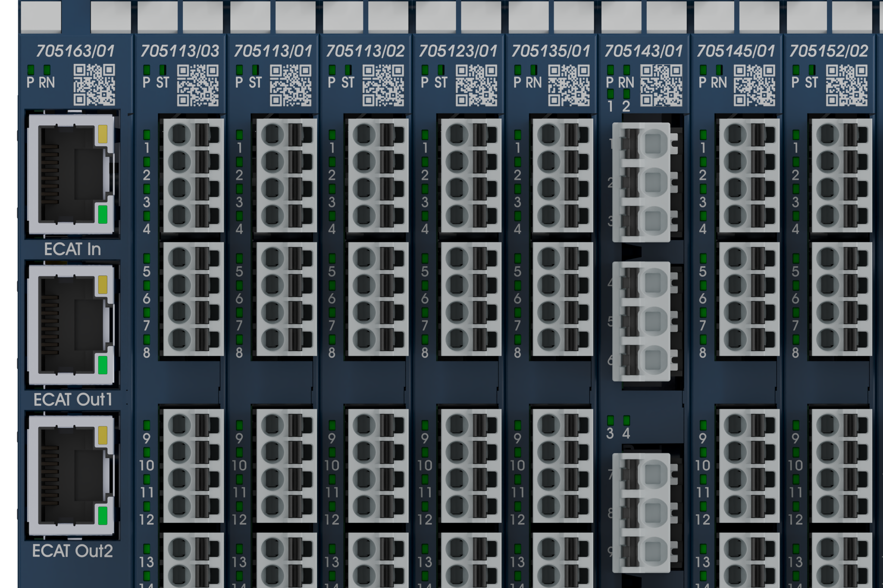Click the yellow activity LED on ECAT Out1 port
The image size is (883, 588).
tap(103, 285)
